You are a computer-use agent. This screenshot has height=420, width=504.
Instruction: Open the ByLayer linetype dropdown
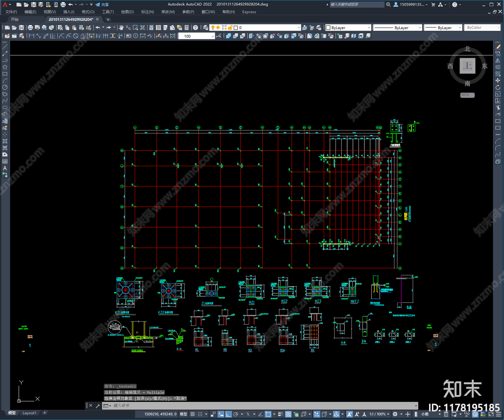[397, 28]
